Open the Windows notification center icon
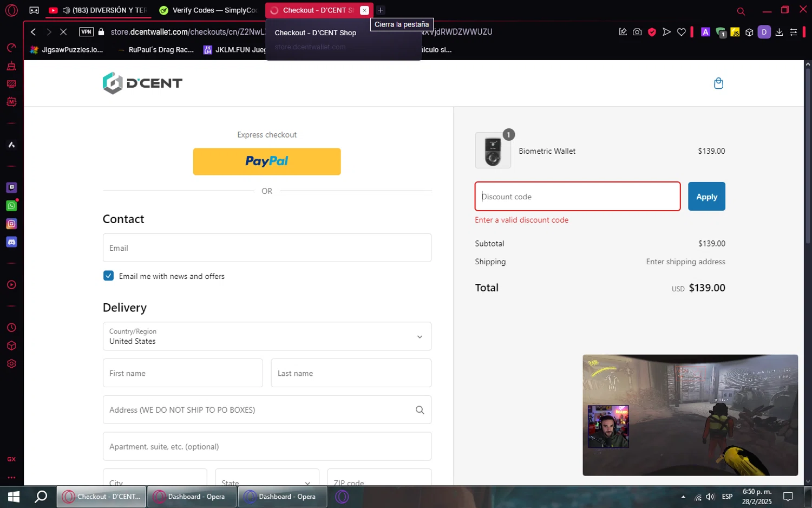 [x=788, y=497]
